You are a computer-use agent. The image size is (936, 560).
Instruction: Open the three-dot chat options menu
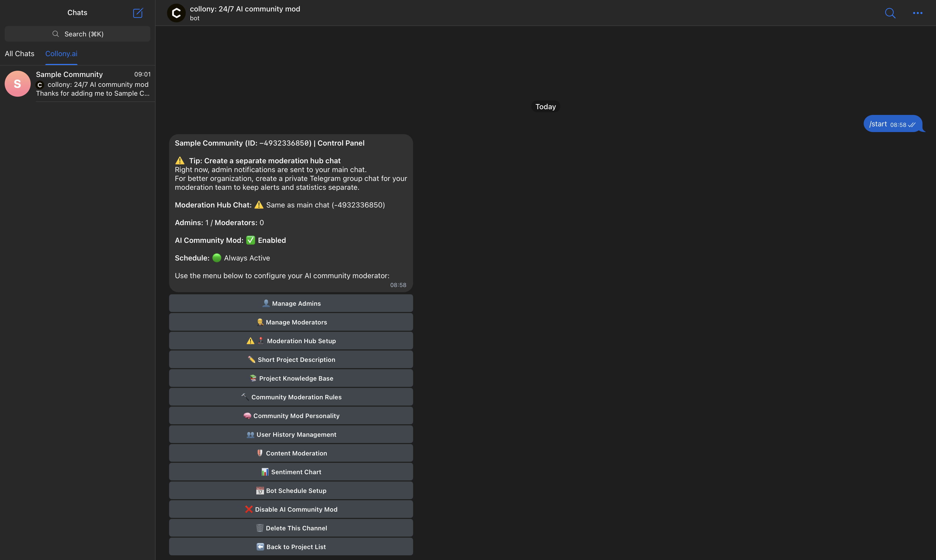pyautogui.click(x=918, y=13)
